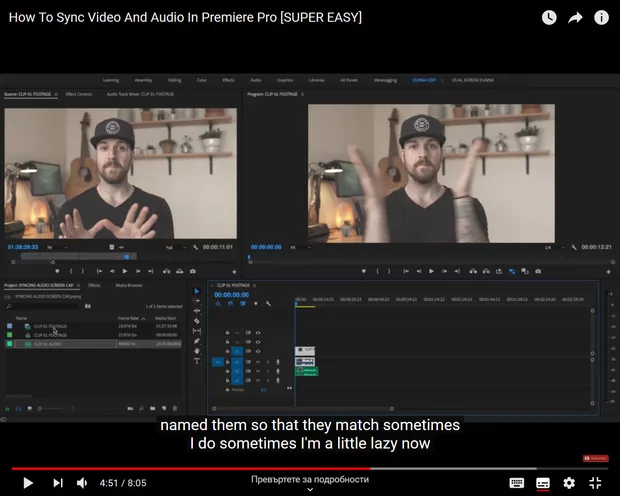The height and width of the screenshot is (496, 620).
Task: Open the Watch Later clock icon
Action: [549, 17]
